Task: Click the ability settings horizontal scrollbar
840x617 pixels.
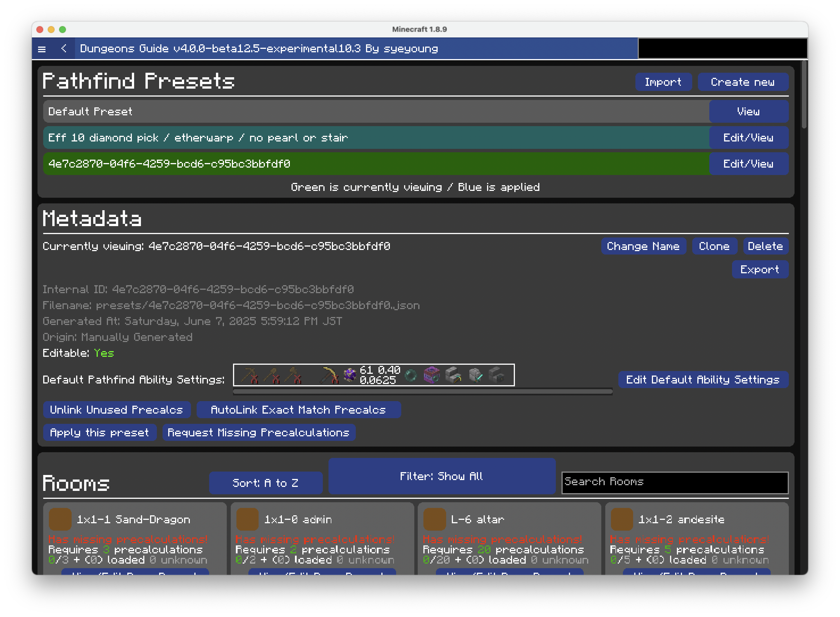Action: point(422,392)
